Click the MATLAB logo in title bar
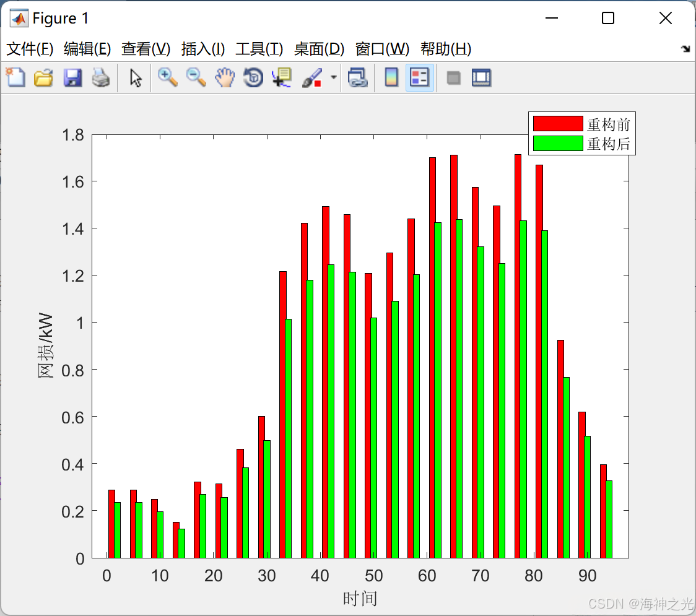This screenshot has width=696, height=616. tap(19, 18)
